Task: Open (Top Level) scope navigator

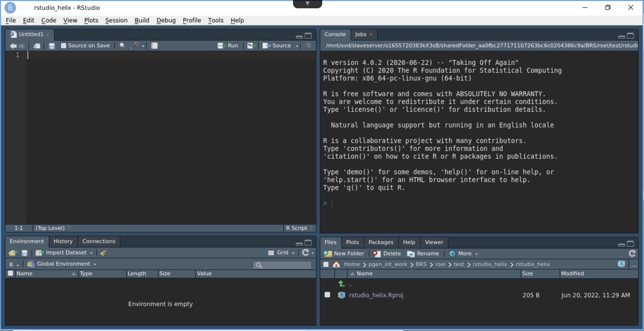Action: [x=53, y=228]
